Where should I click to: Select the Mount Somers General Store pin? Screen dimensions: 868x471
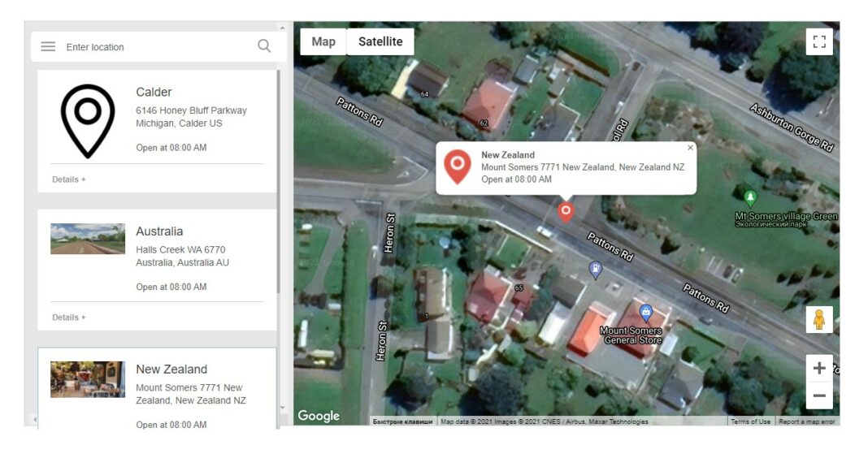click(646, 312)
